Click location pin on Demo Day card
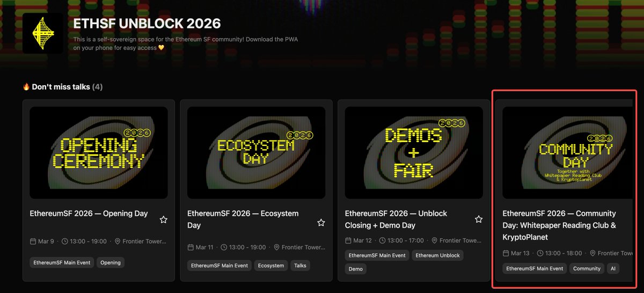This screenshot has width=644, height=293. pos(435,240)
